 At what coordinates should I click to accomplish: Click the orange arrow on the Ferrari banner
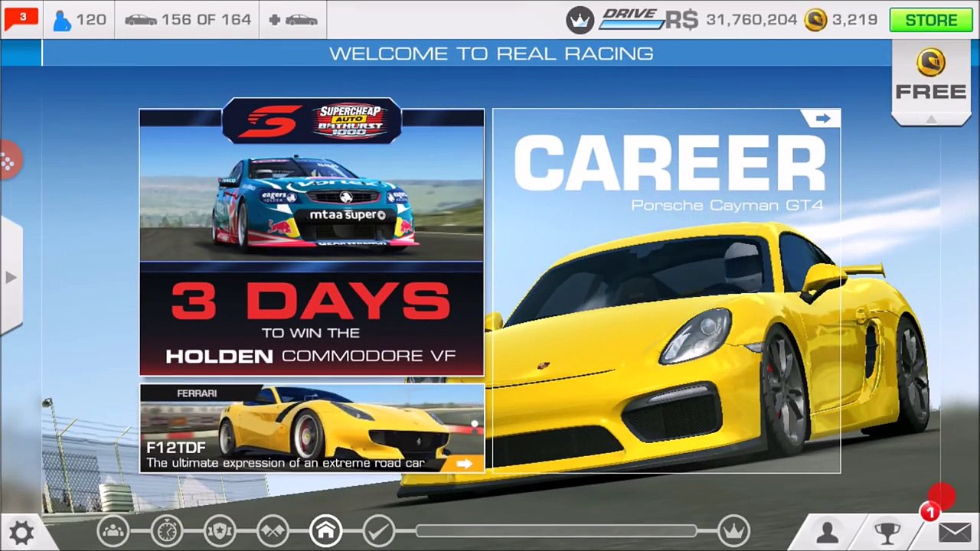pos(464,463)
